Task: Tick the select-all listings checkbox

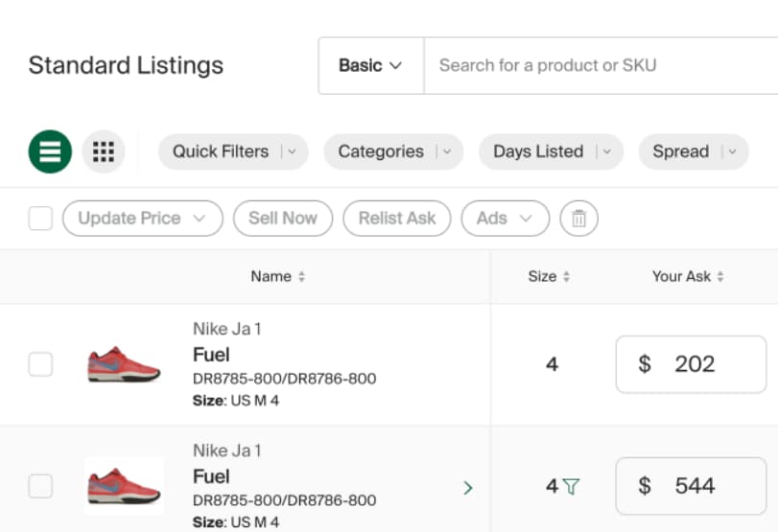Action: coord(40,219)
